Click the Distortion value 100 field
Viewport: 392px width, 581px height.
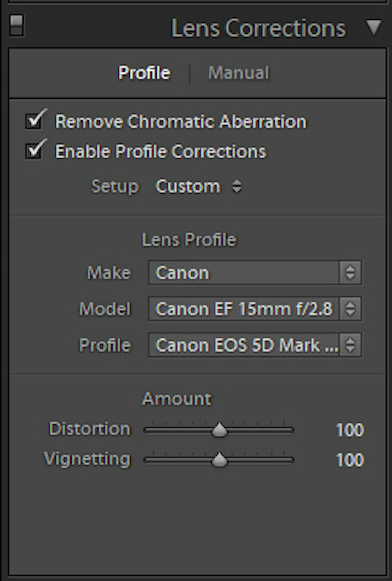click(350, 430)
